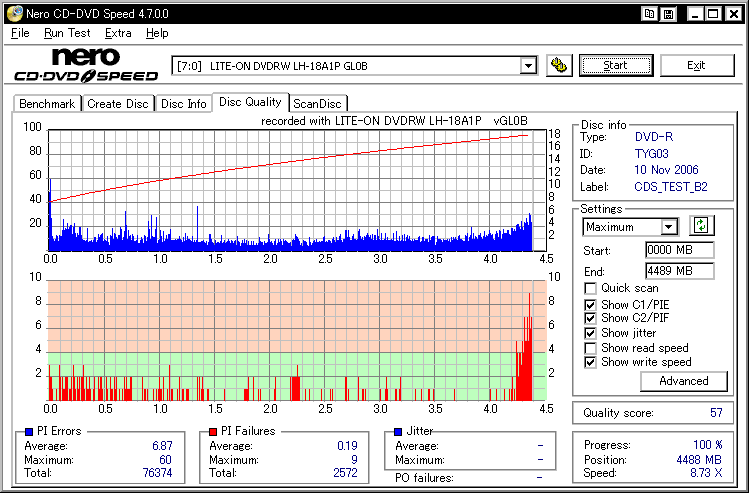
Task: Click the Progress value 100 %
Action: [x=708, y=445]
